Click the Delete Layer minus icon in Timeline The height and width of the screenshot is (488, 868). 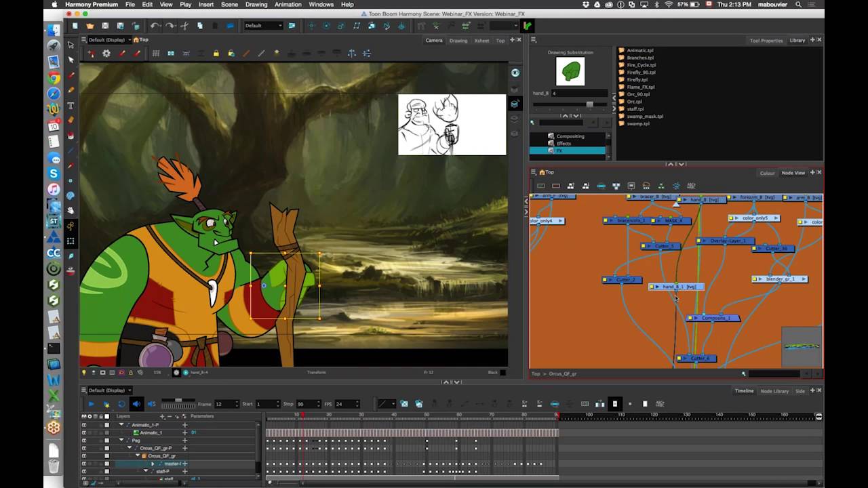(x=170, y=416)
